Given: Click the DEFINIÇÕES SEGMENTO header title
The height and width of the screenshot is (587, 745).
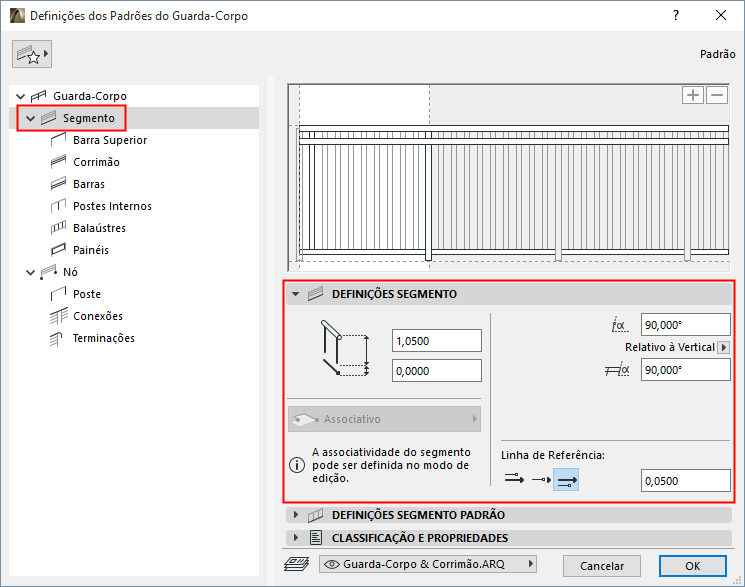Looking at the screenshot, I should [394, 294].
